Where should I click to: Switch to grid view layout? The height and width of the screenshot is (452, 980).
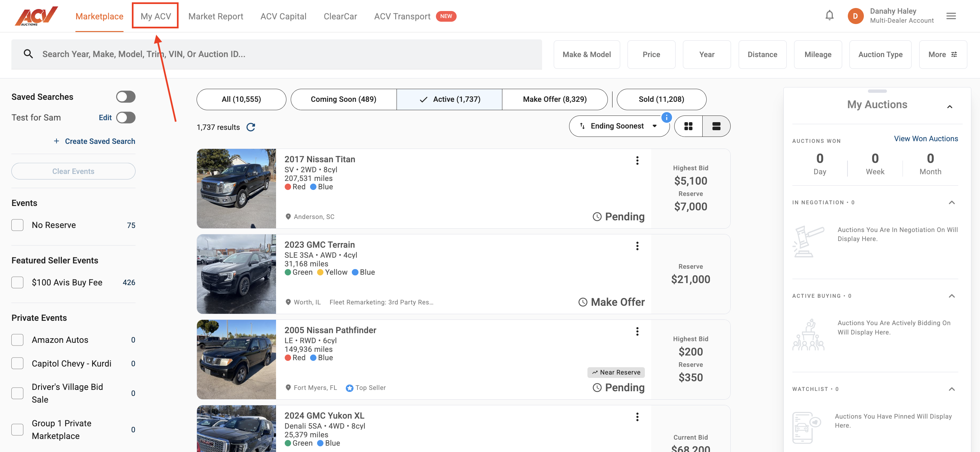point(688,126)
